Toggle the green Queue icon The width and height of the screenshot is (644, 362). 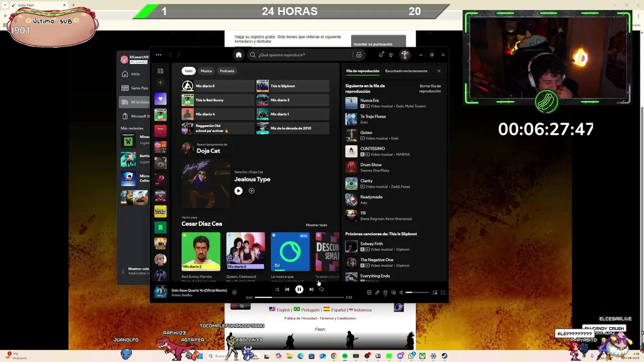click(385, 292)
